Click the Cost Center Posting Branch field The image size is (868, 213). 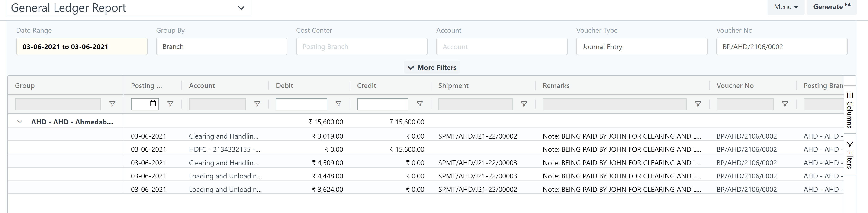[361, 46]
